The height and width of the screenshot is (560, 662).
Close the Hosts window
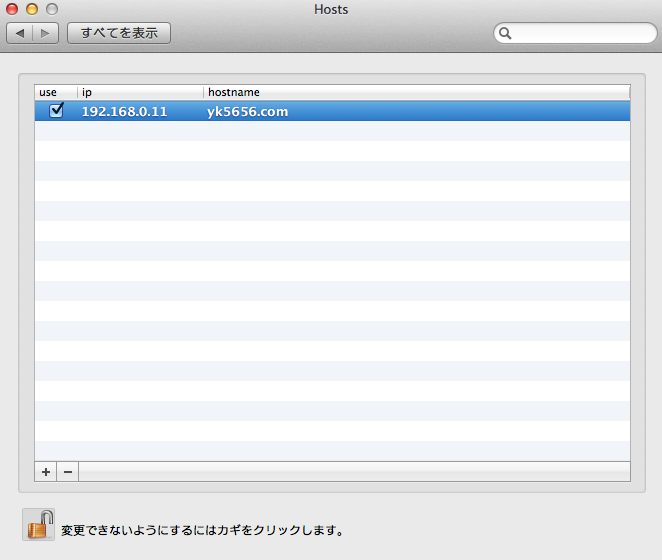(12, 9)
